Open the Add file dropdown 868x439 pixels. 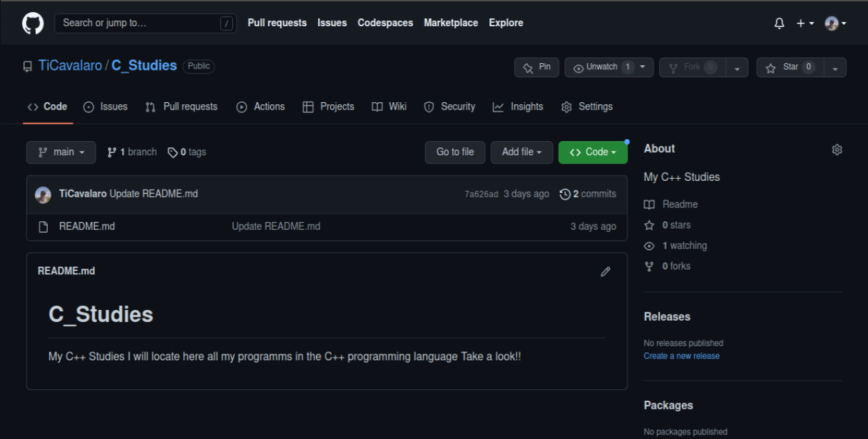[x=522, y=153]
